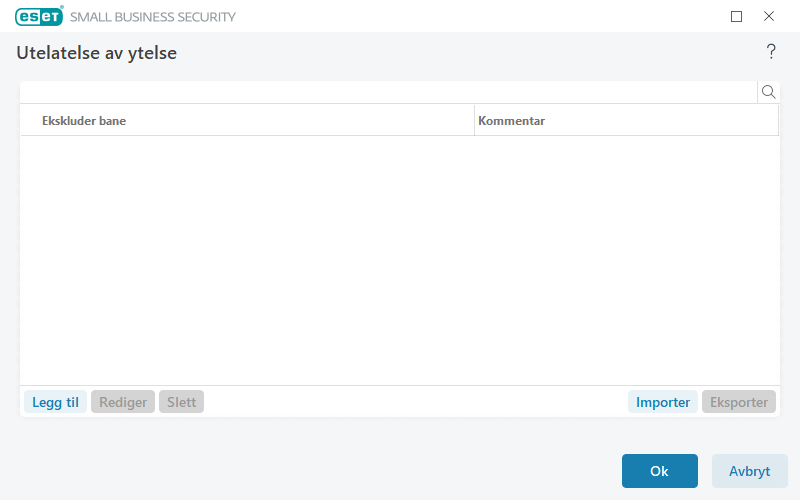Click the empty title bar area
The height and width of the screenshot is (500, 800).
pos(480,16)
